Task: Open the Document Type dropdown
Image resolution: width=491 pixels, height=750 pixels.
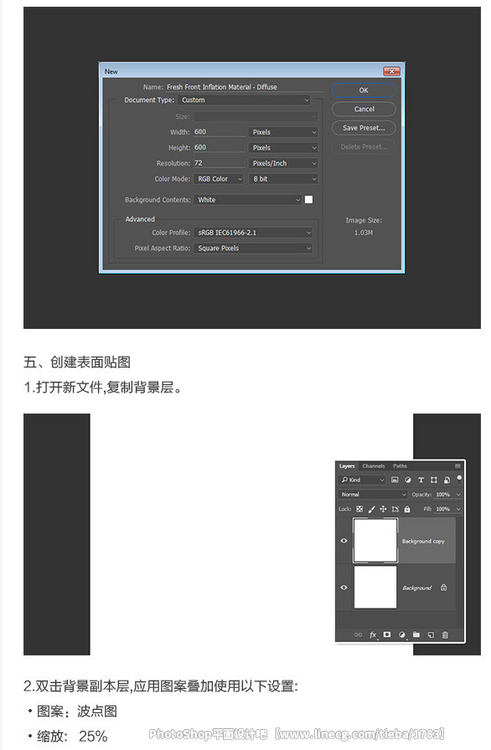Action: 244,100
